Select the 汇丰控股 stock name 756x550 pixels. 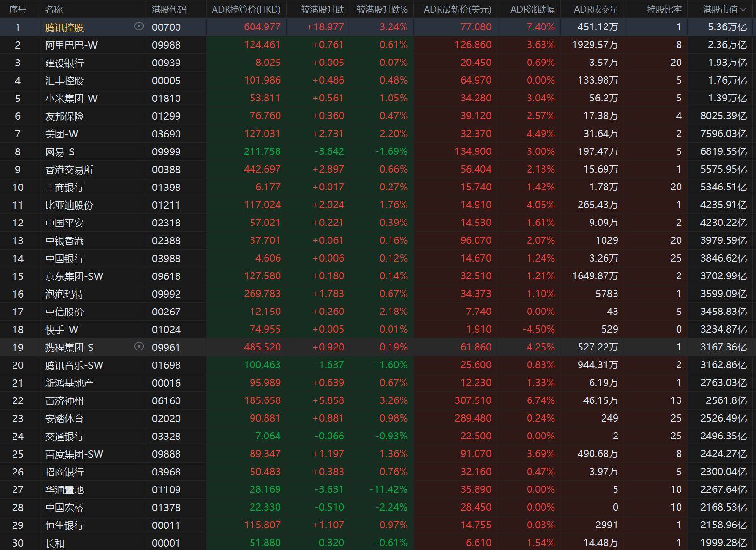coord(64,80)
